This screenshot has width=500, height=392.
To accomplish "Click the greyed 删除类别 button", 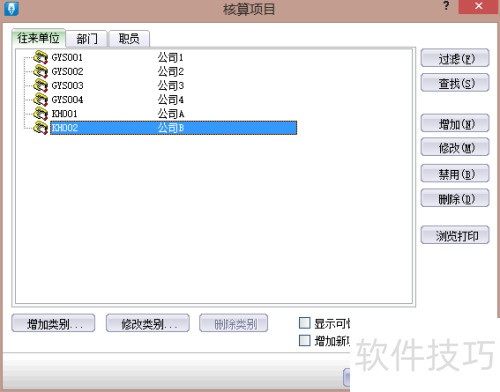I will 234,323.
